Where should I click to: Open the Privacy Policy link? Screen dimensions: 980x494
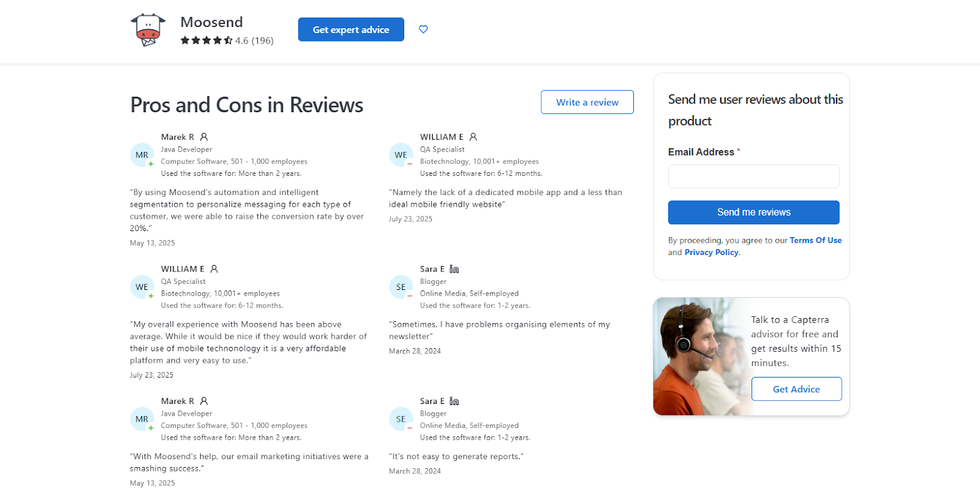(711, 253)
